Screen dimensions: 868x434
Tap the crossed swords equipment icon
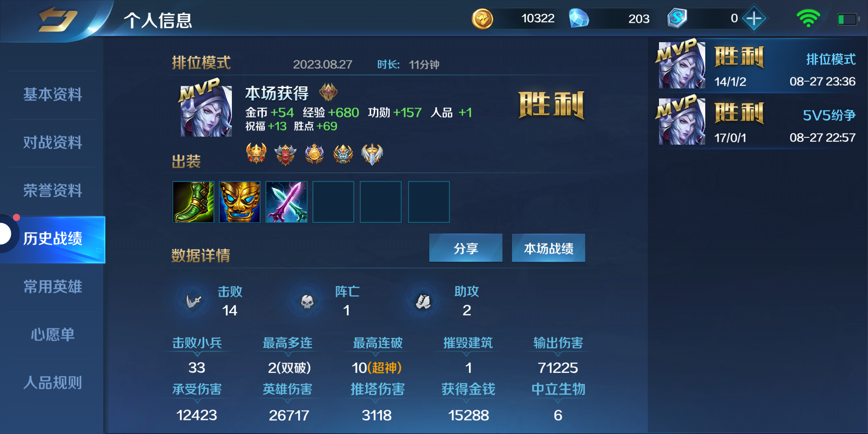287,202
